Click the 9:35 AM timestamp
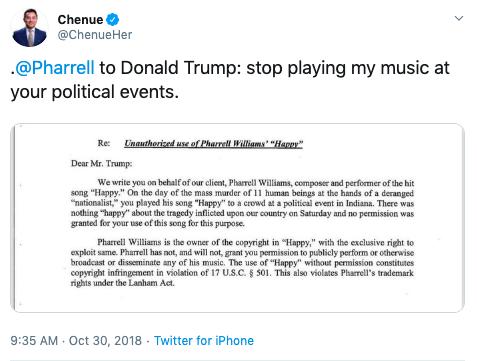This screenshot has height=361, width=477. 34,341
